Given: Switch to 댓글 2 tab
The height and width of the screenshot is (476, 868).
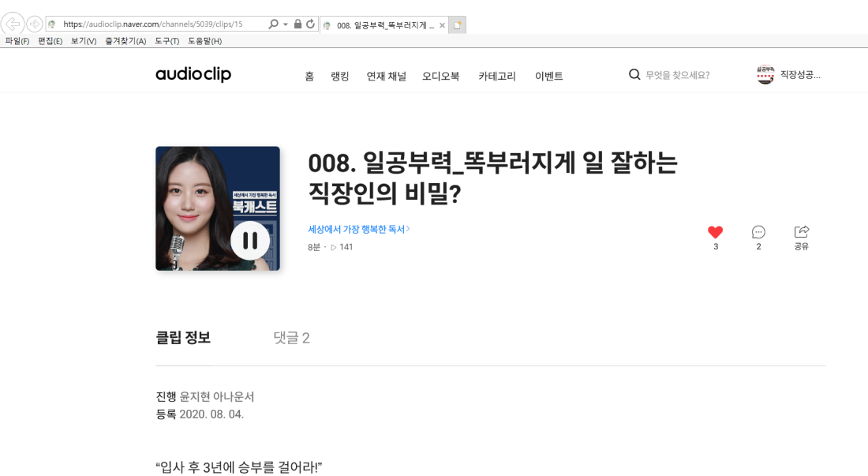Looking at the screenshot, I should pos(292,338).
